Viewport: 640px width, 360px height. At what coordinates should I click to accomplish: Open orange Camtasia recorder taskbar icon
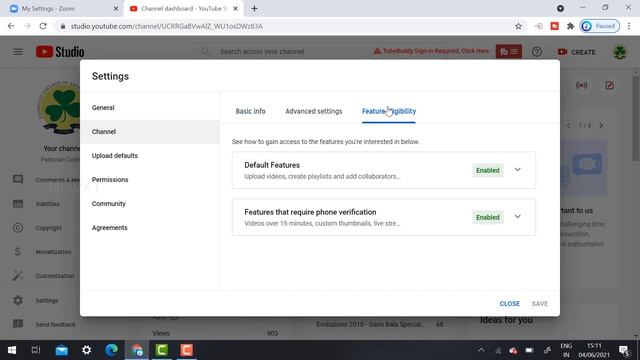tap(187, 350)
